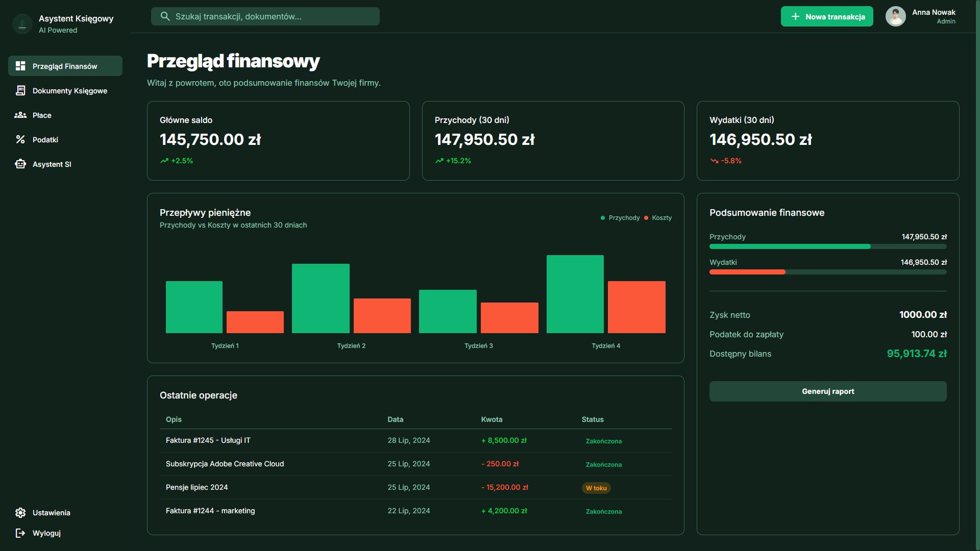The height and width of the screenshot is (551, 980).
Task: Click the Wydatki red progress bar
Action: click(x=747, y=272)
